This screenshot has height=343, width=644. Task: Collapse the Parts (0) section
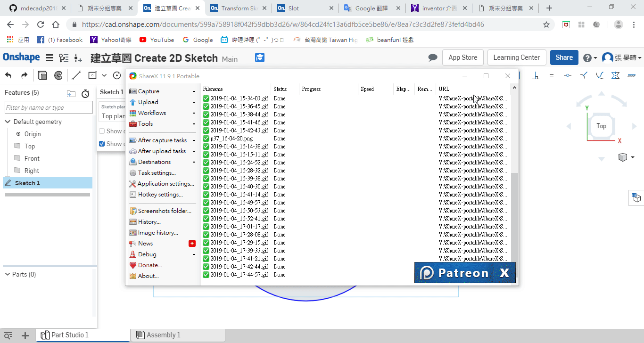8,274
